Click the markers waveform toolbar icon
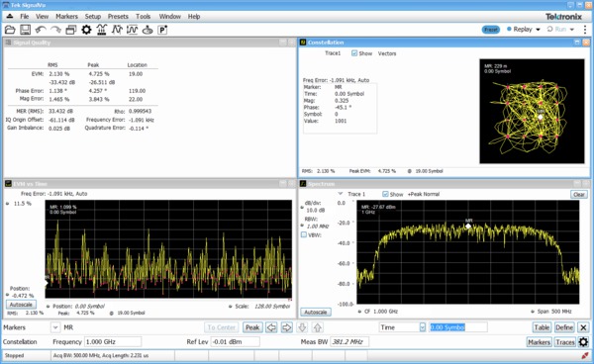Image resolution: width=594 pixels, height=364 pixels. [x=117, y=30]
